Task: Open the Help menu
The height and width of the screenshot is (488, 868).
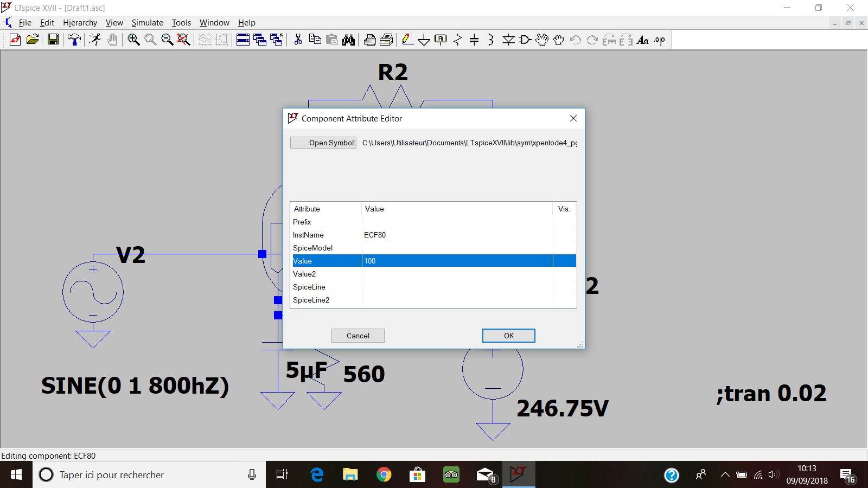Action: [x=246, y=23]
